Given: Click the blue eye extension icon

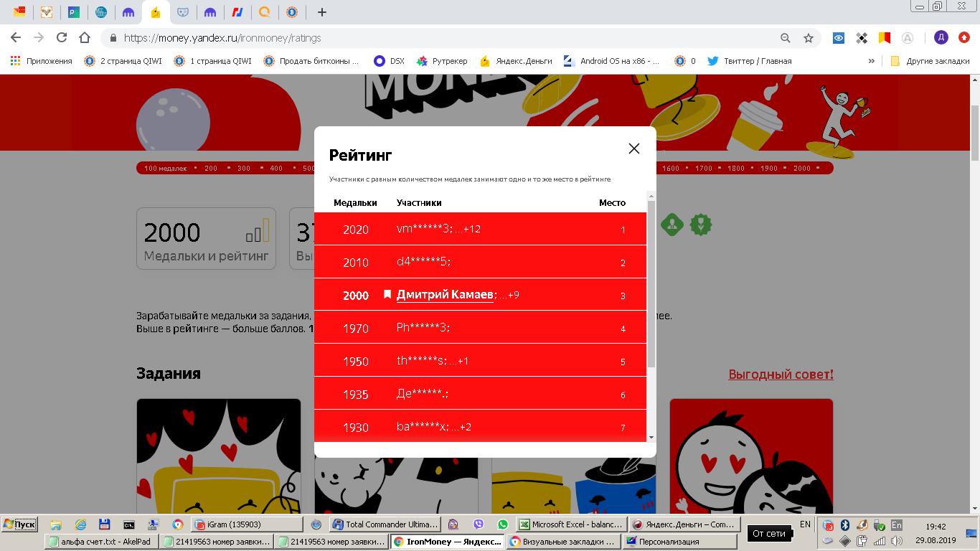Looking at the screenshot, I should 839,38.
